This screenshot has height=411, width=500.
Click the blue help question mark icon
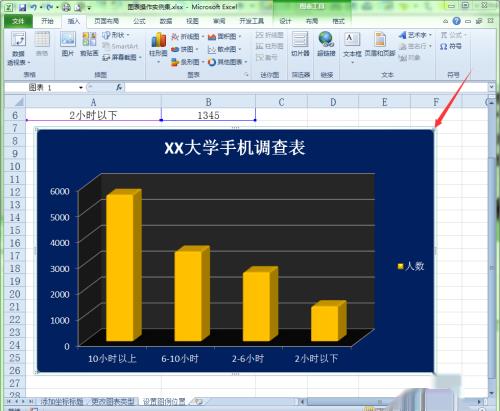(x=456, y=21)
